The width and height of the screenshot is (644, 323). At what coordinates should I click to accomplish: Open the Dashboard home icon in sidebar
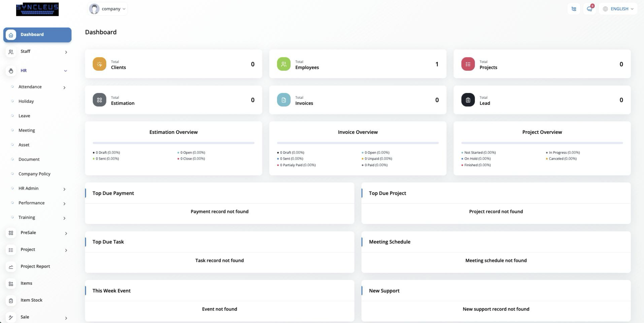[x=11, y=35]
